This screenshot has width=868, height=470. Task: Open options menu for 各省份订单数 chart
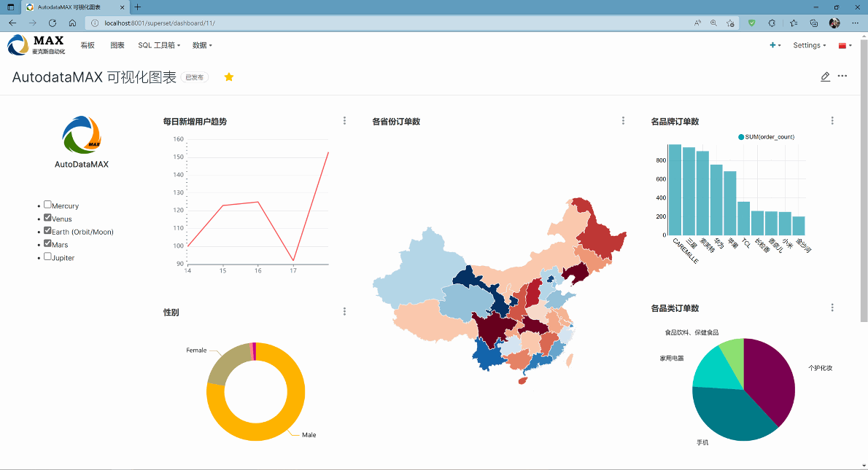(x=623, y=121)
